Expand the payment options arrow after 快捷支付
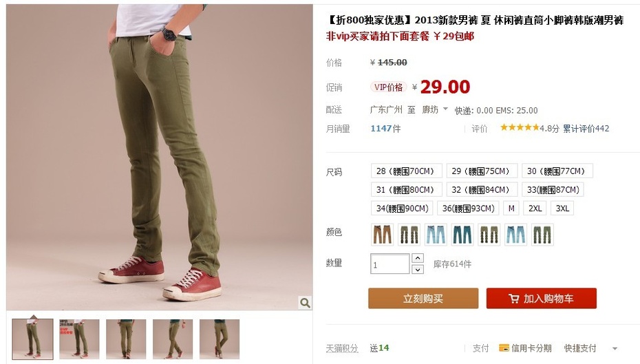 [x=615, y=348]
